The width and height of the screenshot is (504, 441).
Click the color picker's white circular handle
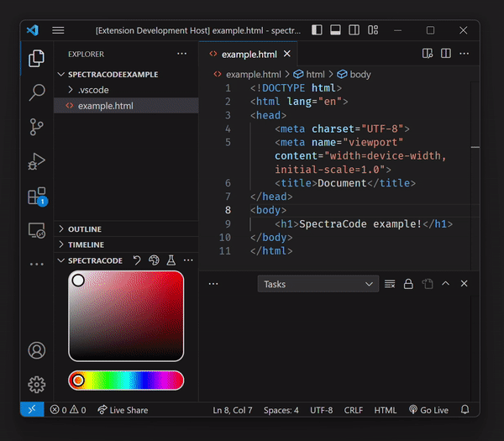(x=78, y=281)
